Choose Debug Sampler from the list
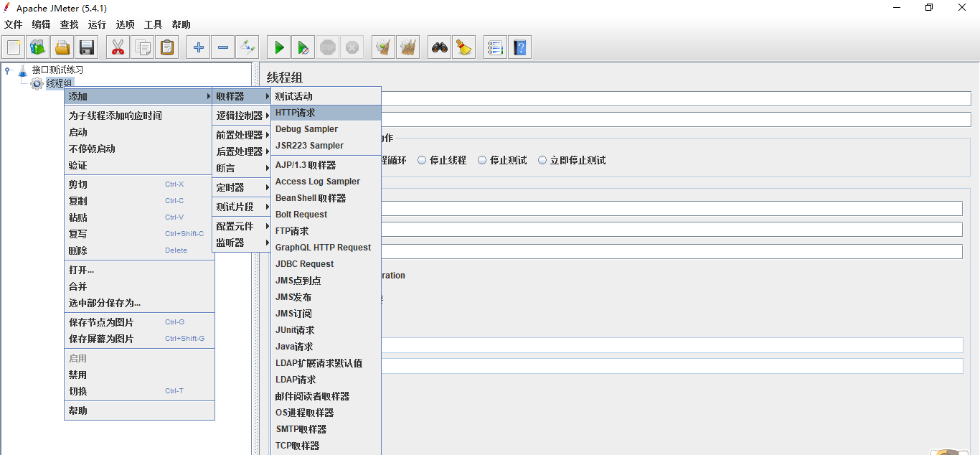 tap(326, 129)
